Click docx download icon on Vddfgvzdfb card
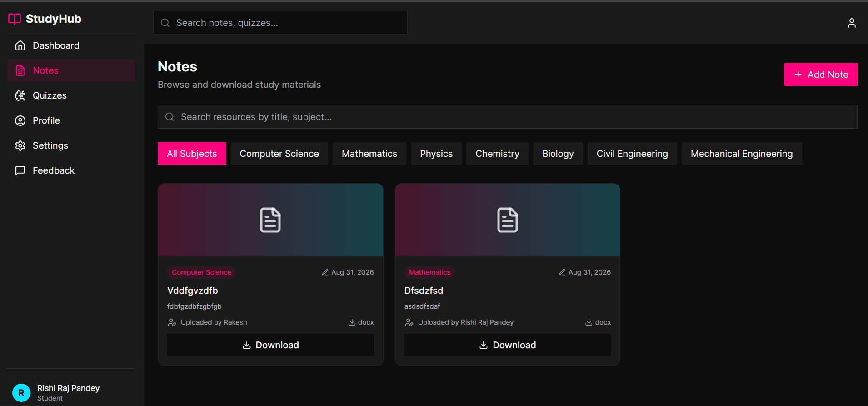Image resolution: width=868 pixels, height=406 pixels. [352, 322]
